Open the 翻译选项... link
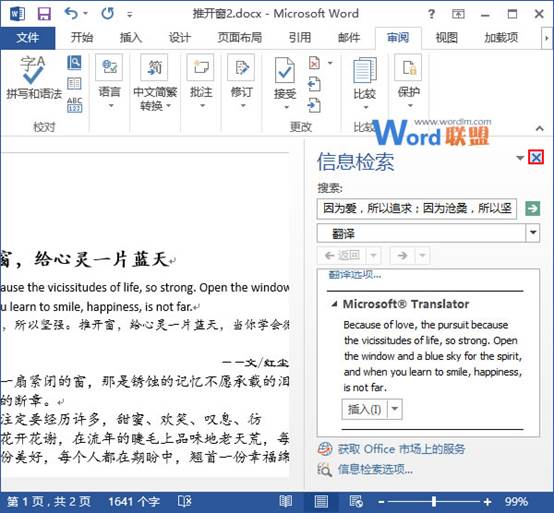The width and height of the screenshot is (554, 513). tap(355, 275)
